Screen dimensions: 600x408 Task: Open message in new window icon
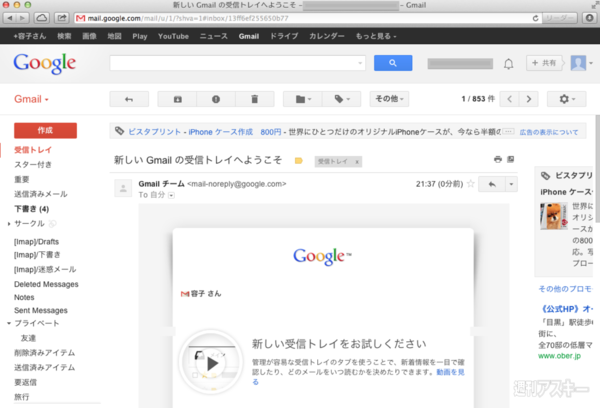[x=510, y=159]
